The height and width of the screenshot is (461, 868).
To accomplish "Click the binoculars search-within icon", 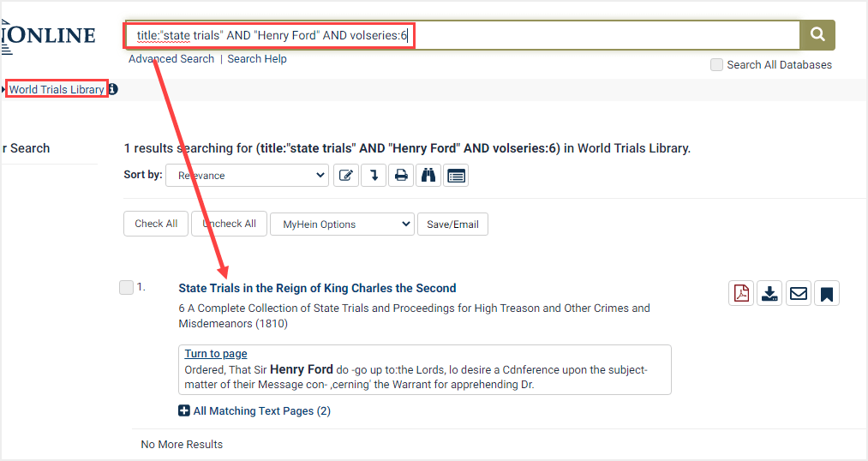I will point(428,176).
